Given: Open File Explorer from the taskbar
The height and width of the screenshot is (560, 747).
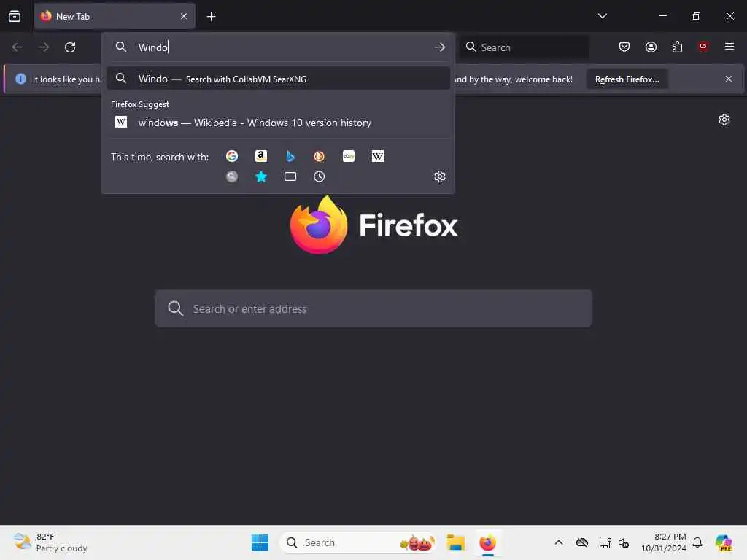Looking at the screenshot, I should pyautogui.click(x=456, y=542).
